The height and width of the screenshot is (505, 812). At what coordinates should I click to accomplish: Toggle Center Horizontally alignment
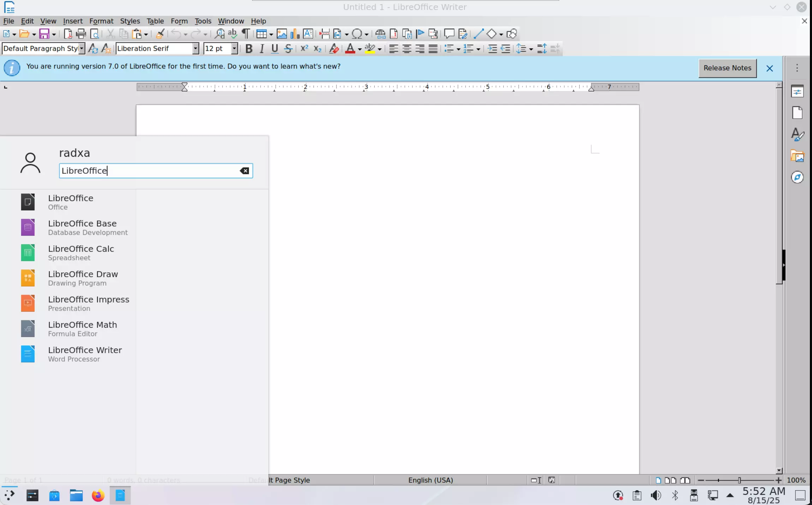406,49
